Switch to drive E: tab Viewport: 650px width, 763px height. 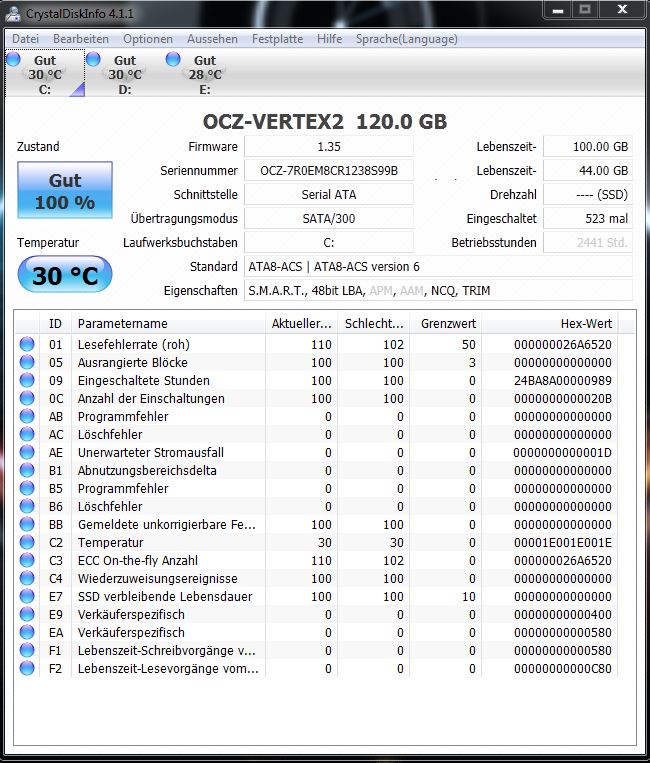tap(205, 74)
